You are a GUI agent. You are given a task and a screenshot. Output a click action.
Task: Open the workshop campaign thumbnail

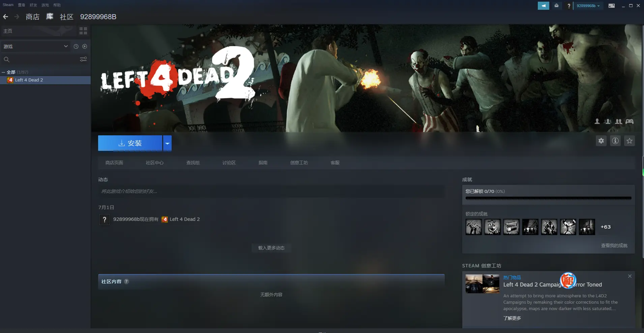(x=482, y=284)
